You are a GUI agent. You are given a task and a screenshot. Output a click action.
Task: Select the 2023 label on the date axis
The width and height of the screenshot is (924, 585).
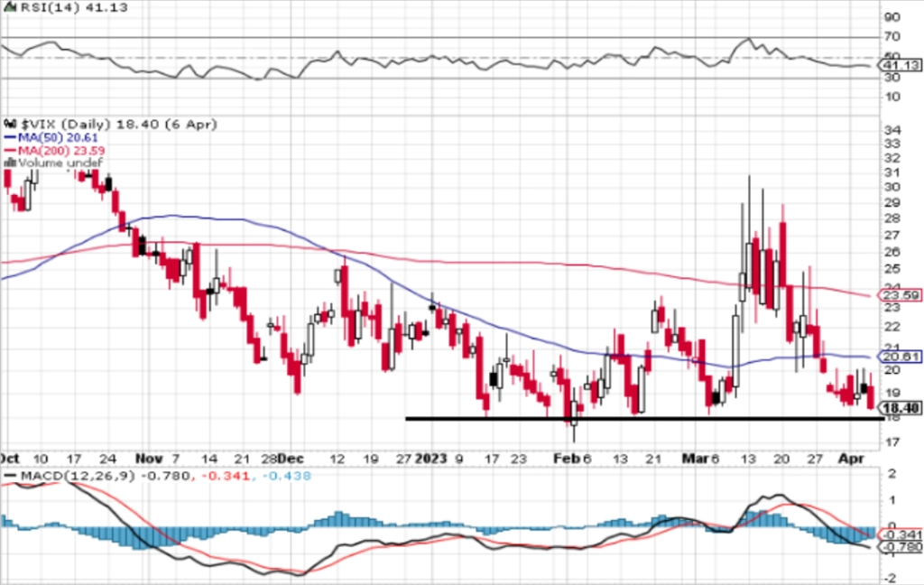click(x=430, y=458)
